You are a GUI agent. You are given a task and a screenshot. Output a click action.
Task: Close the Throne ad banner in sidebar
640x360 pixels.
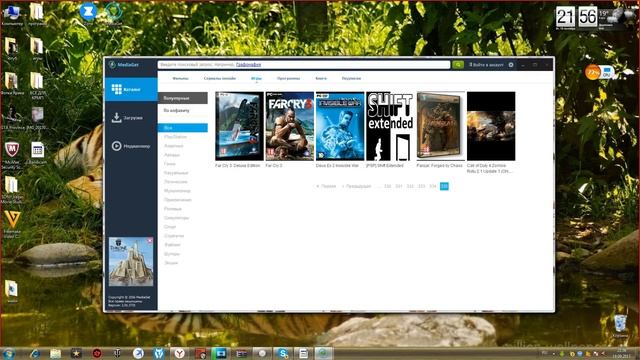(150, 240)
